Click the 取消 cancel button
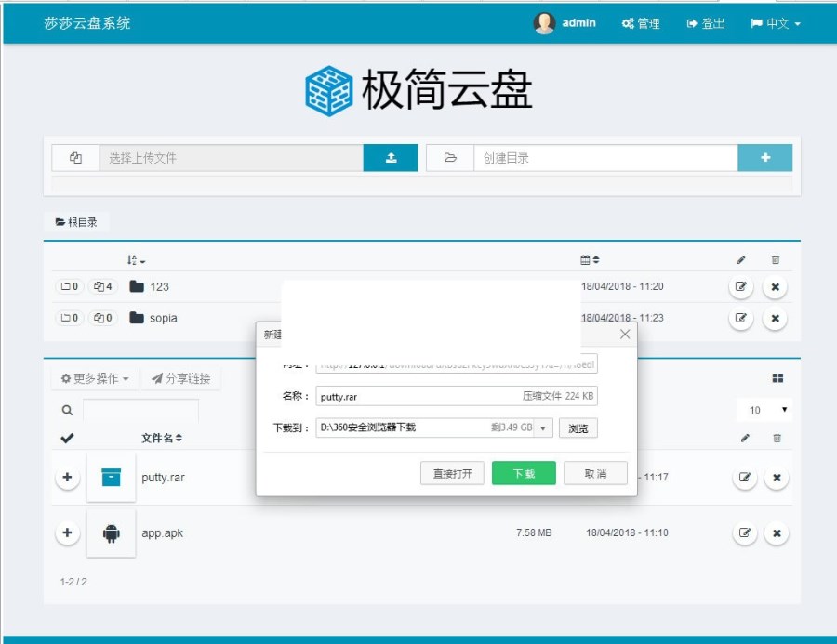The width and height of the screenshot is (837, 644). pos(595,473)
